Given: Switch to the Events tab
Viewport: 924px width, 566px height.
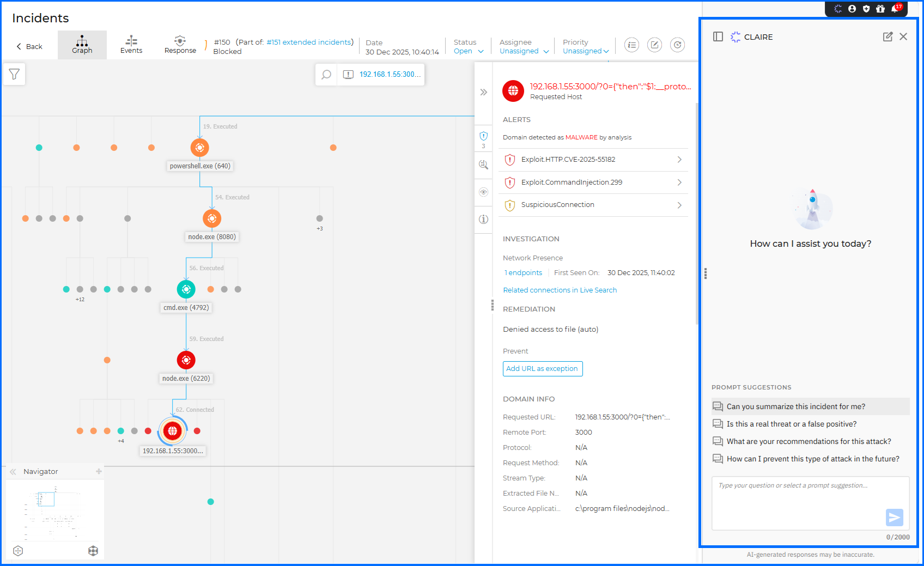Looking at the screenshot, I should (131, 45).
